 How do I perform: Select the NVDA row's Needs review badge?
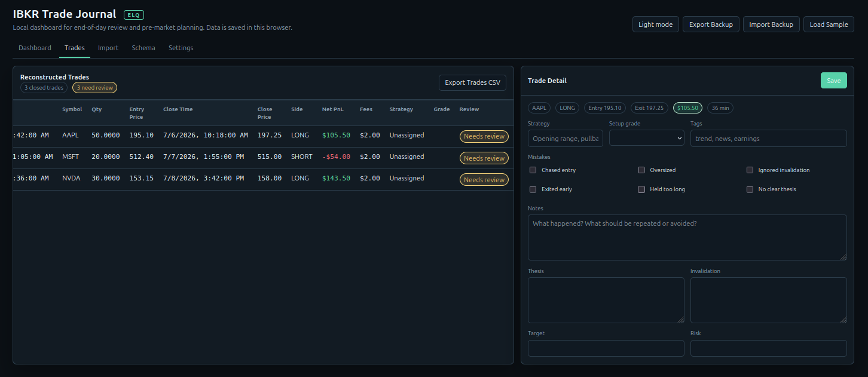pos(484,180)
